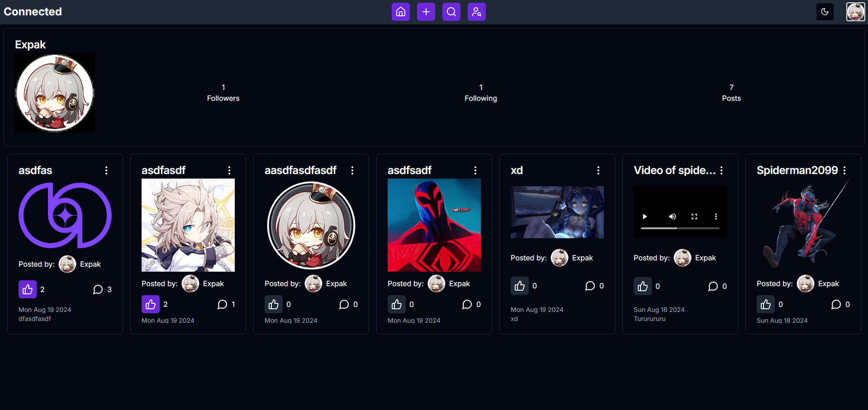Click the Expak profile heading
Image resolution: width=868 pixels, height=410 pixels.
coord(30,44)
